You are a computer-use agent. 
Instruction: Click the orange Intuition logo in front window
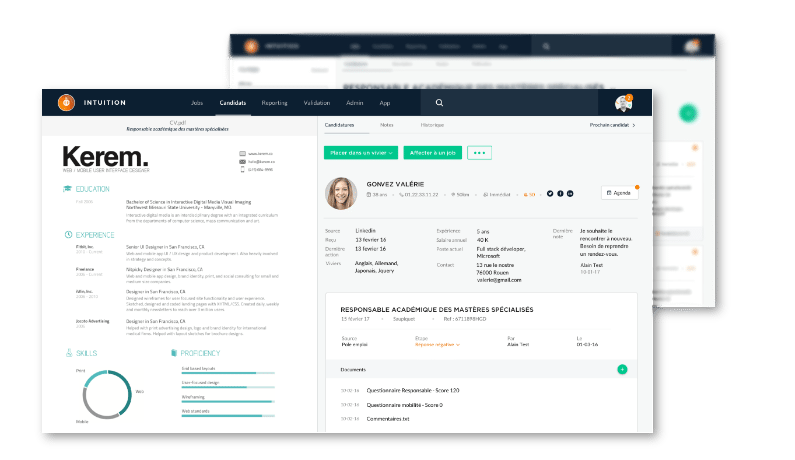pos(66,102)
